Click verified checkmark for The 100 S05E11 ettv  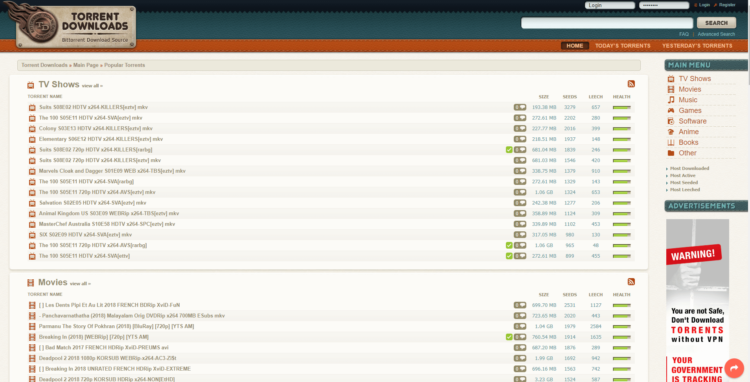[509, 256]
